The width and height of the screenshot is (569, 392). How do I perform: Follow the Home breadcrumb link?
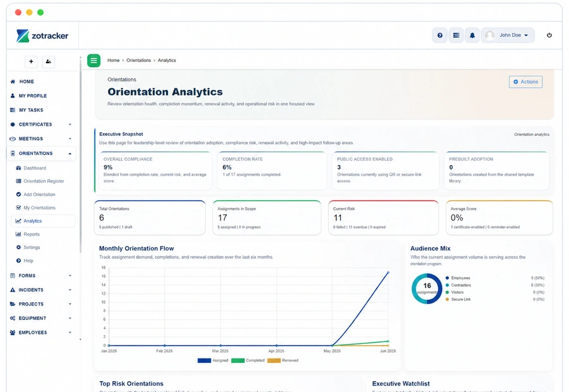pyautogui.click(x=113, y=60)
